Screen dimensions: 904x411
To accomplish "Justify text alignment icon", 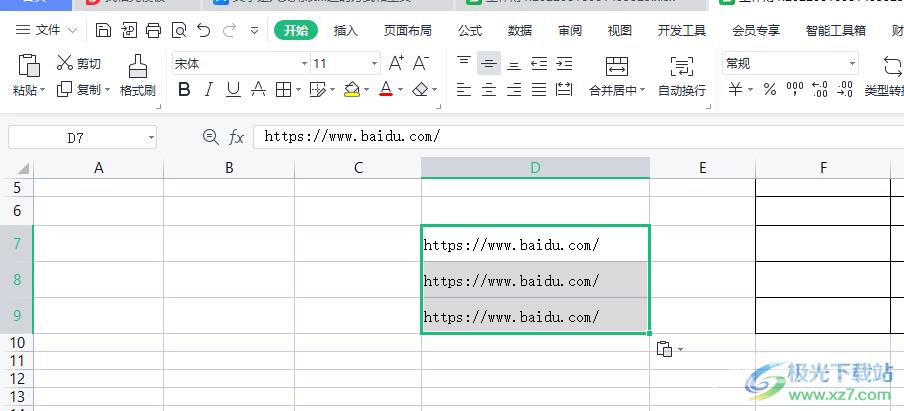I will tap(539, 89).
